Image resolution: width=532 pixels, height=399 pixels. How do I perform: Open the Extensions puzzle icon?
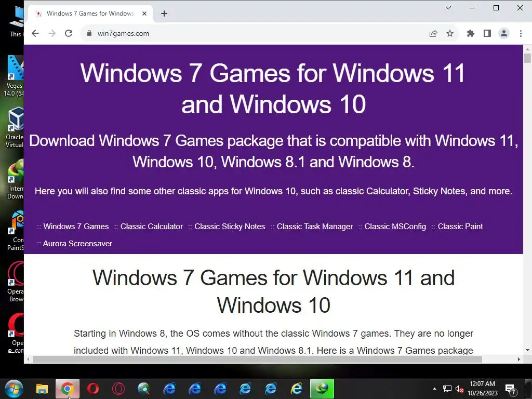471,33
